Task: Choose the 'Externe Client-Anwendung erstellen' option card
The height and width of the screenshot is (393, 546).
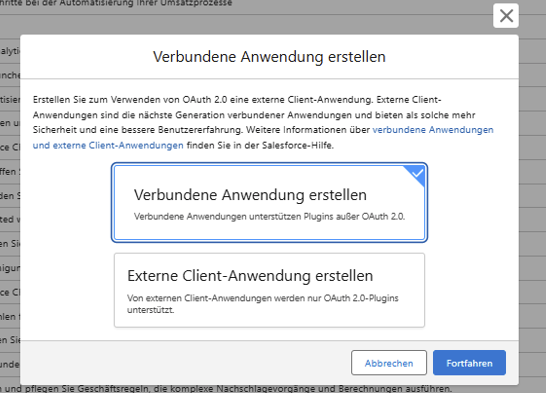Action: 269,290
